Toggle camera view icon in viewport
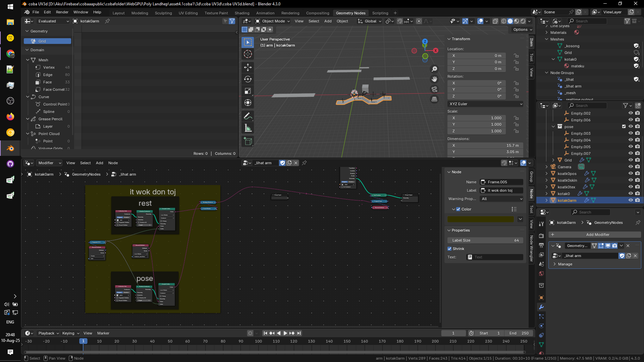 point(434,89)
